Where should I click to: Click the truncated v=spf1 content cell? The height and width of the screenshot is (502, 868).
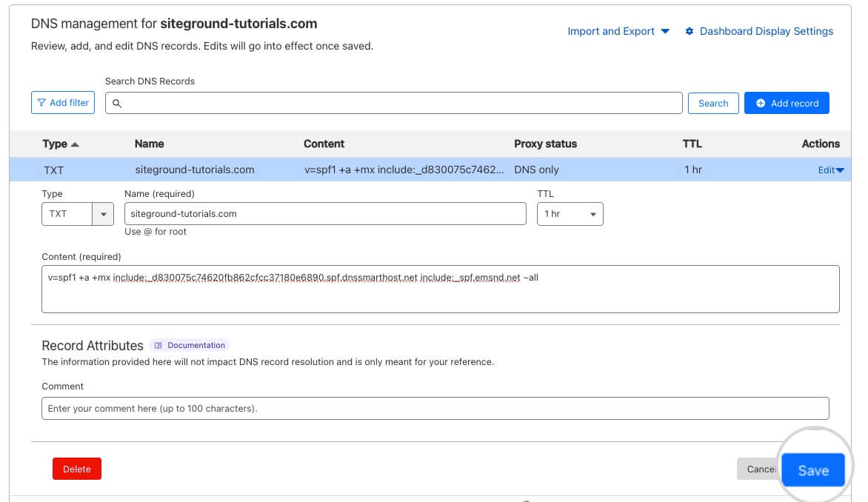pos(404,170)
